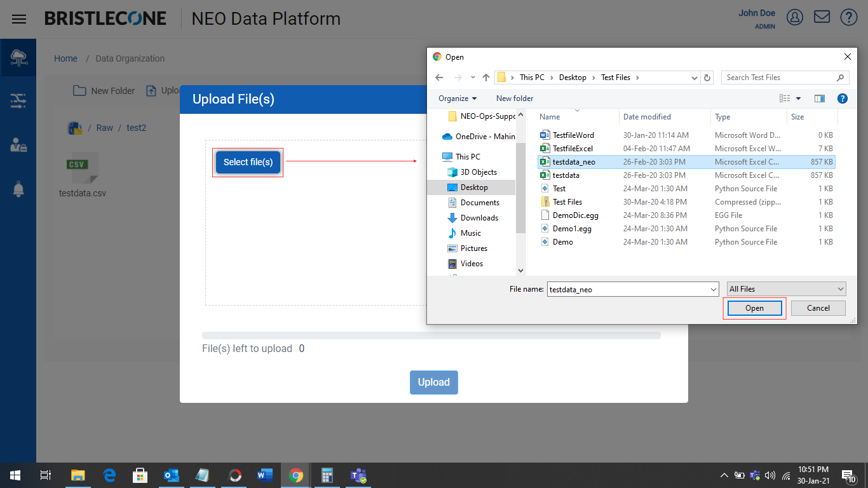Select the user access sidebar icon

(18, 145)
